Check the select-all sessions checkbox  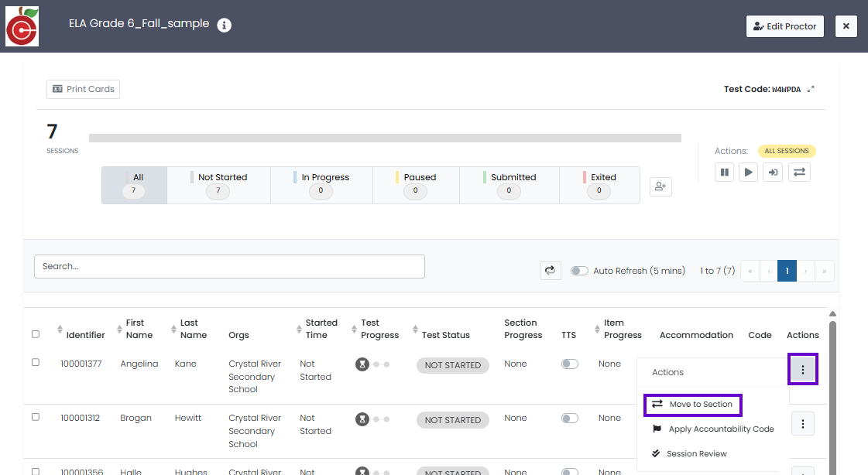[36, 334]
